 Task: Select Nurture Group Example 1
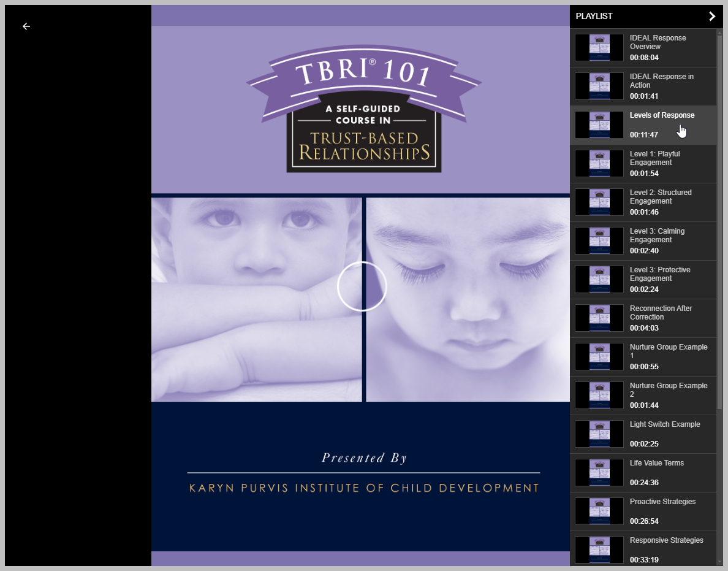point(668,351)
